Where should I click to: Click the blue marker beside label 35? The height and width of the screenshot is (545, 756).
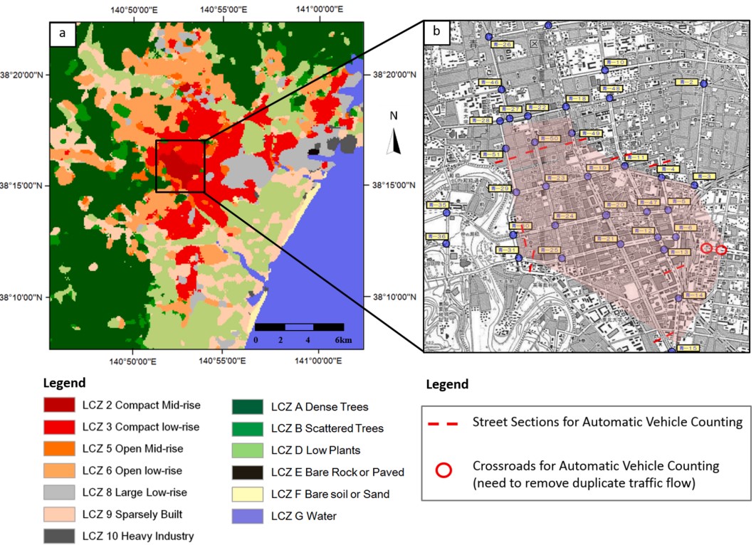tap(446, 213)
